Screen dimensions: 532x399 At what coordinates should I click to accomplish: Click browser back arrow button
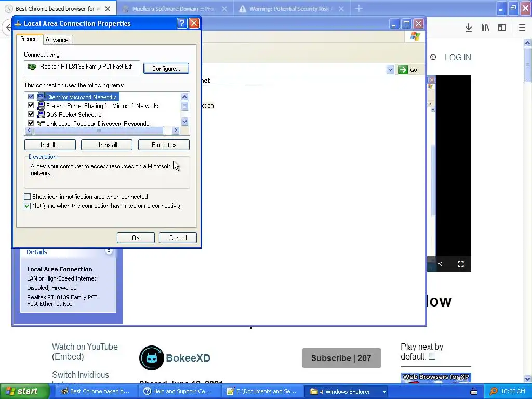tap(7, 27)
